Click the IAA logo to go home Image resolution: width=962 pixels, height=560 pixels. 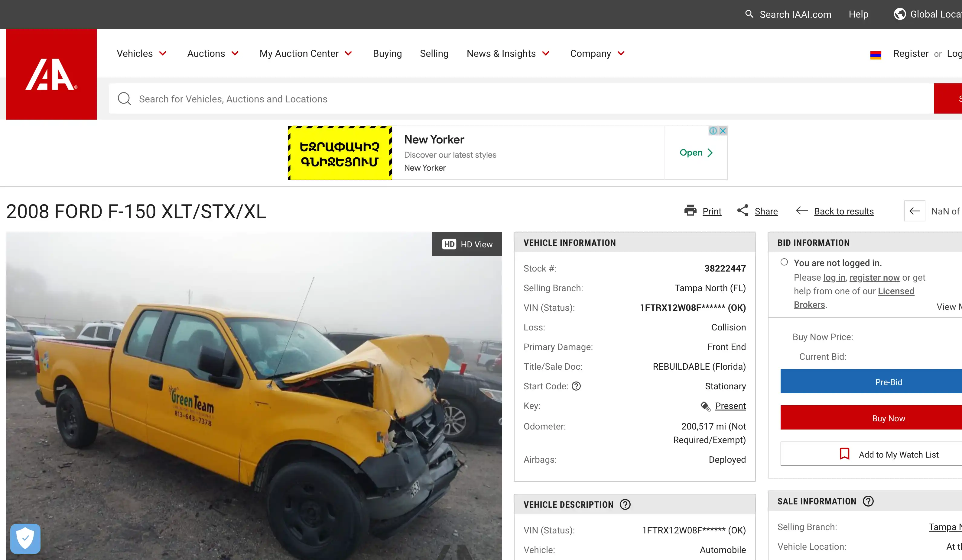click(x=51, y=74)
